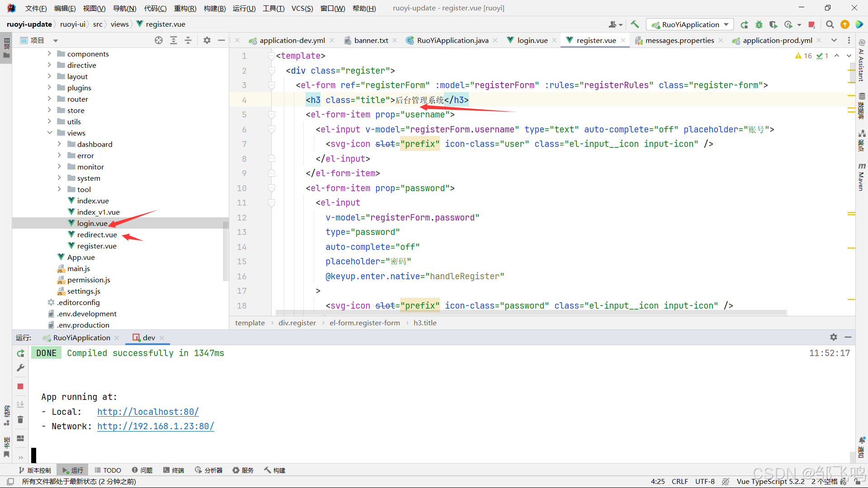Open AI Assistant side panel
The width and height of the screenshot is (868, 488).
861,61
